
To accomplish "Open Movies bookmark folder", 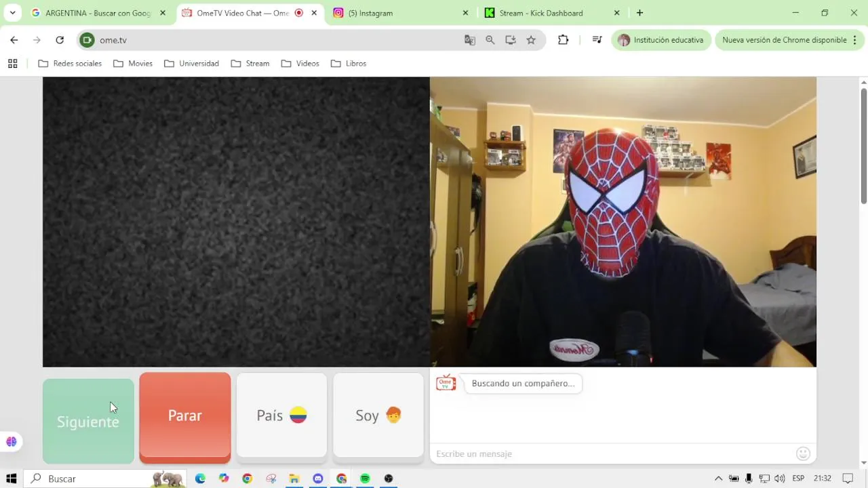I will [133, 64].
